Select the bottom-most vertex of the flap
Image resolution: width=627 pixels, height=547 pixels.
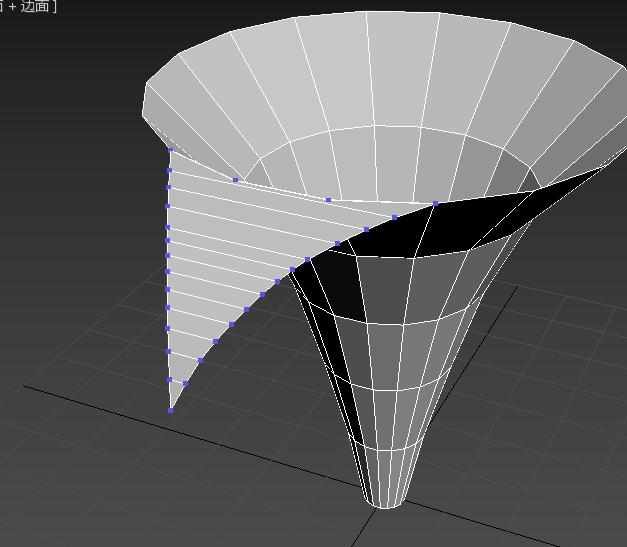tap(171, 410)
